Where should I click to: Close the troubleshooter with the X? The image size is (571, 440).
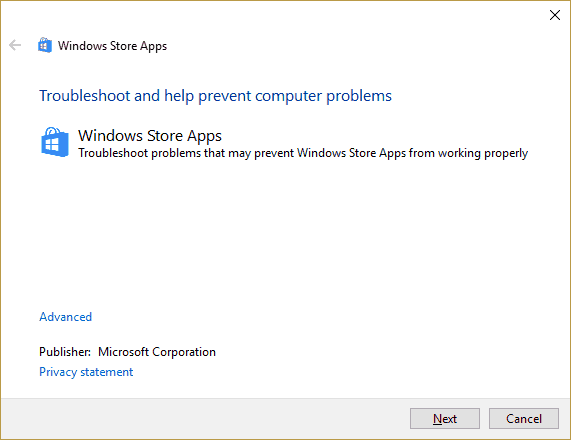(x=555, y=15)
